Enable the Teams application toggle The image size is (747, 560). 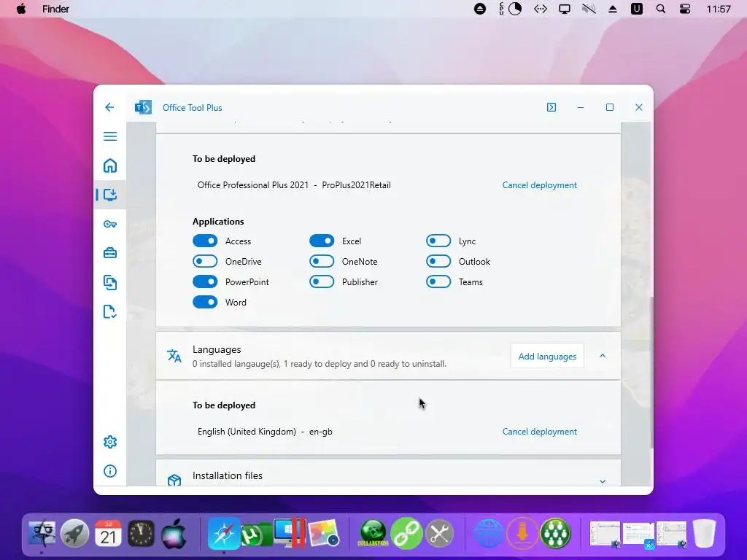pyautogui.click(x=438, y=282)
